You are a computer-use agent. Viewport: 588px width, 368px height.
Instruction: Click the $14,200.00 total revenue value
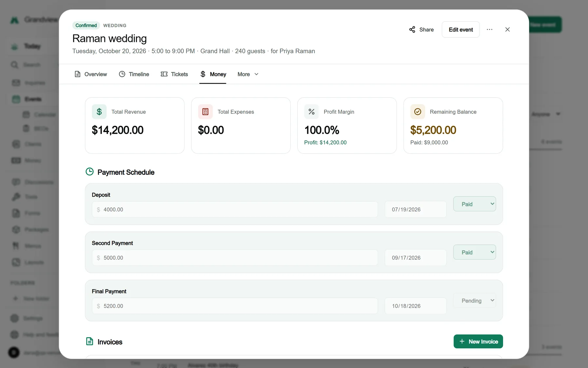[118, 130]
